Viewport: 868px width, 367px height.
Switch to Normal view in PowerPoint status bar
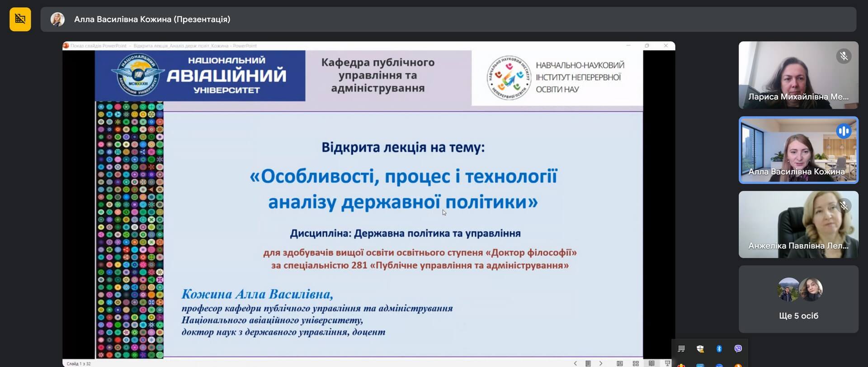[x=620, y=363]
